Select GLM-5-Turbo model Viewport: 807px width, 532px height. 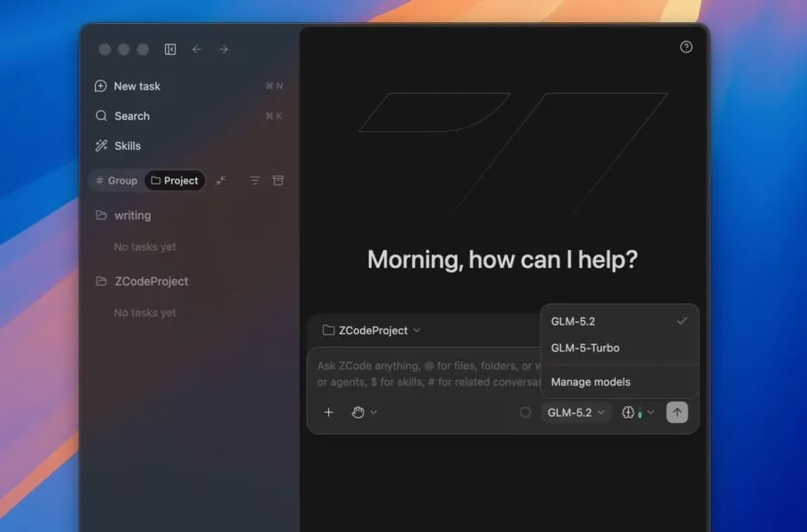tap(620, 348)
